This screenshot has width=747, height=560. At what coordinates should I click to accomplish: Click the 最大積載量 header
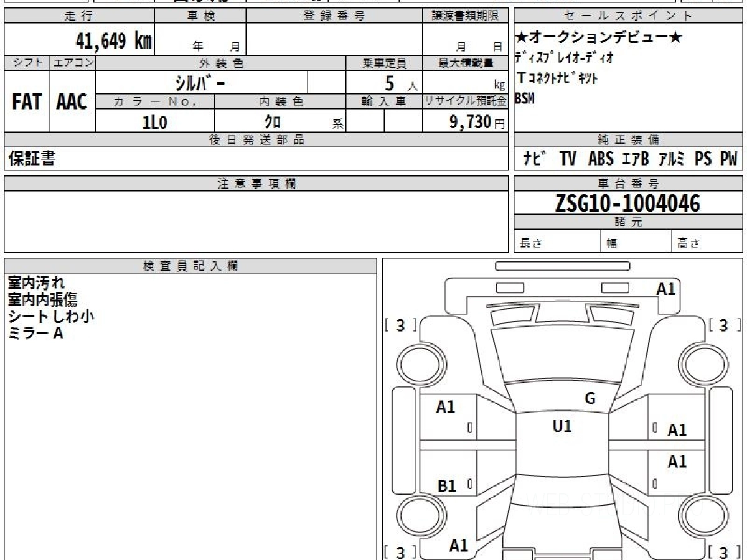click(466, 63)
